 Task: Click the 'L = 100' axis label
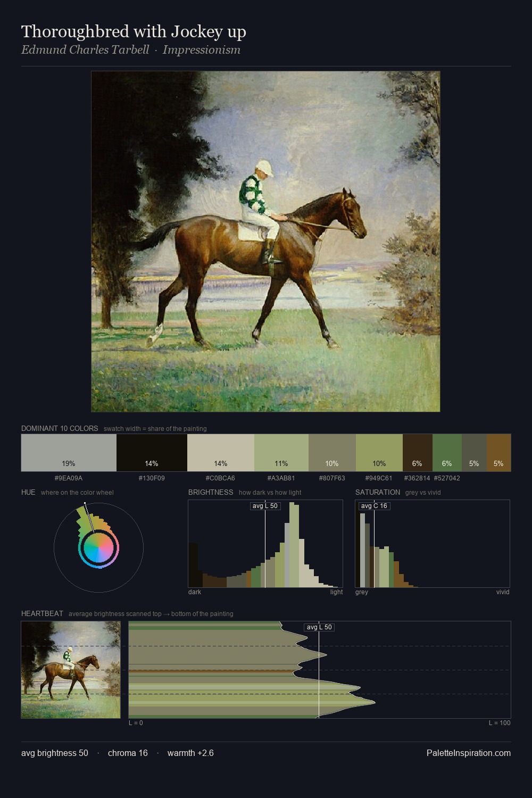tap(500, 723)
